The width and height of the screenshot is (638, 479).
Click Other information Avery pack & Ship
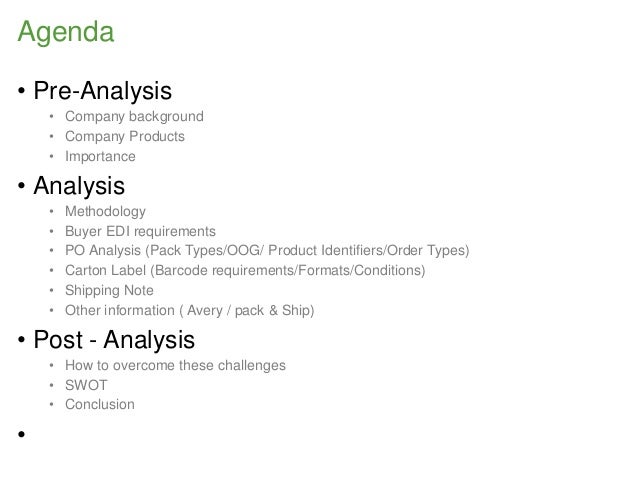tap(190, 311)
